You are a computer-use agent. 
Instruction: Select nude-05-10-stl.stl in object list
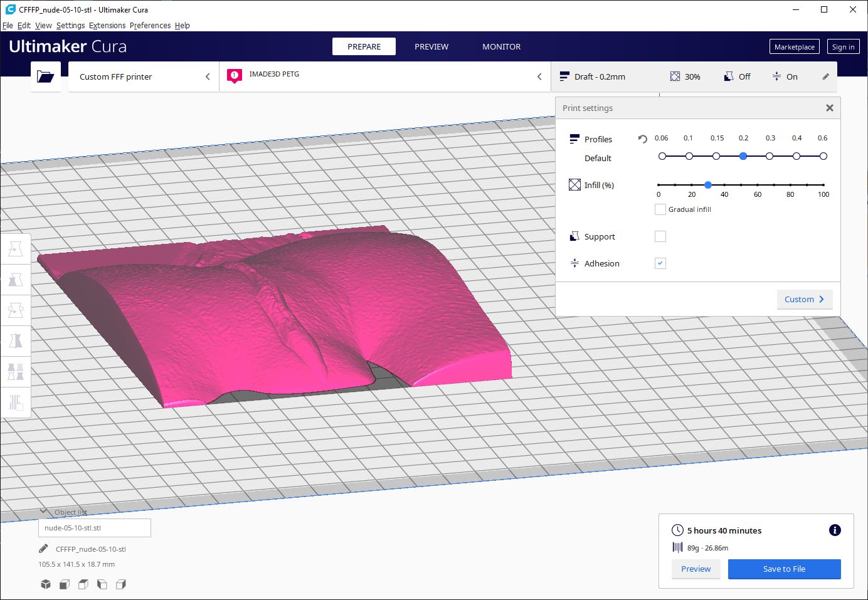click(95, 528)
